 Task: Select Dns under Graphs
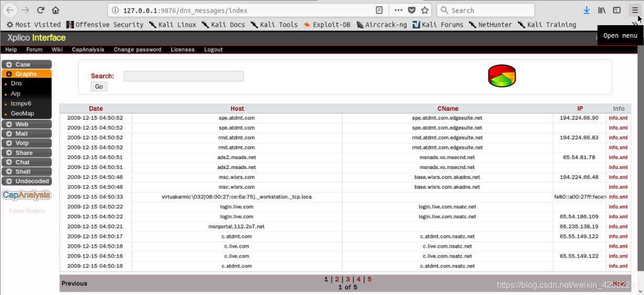click(x=16, y=83)
